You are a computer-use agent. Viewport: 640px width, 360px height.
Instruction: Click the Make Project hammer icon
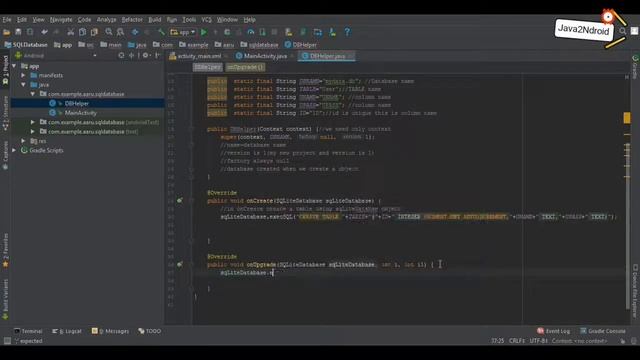point(161,32)
